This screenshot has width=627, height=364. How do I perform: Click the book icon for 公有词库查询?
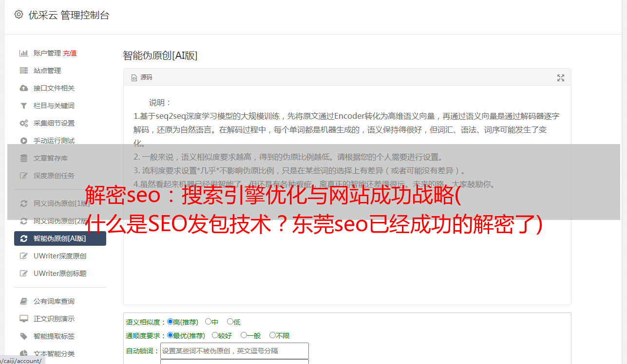tap(23, 301)
